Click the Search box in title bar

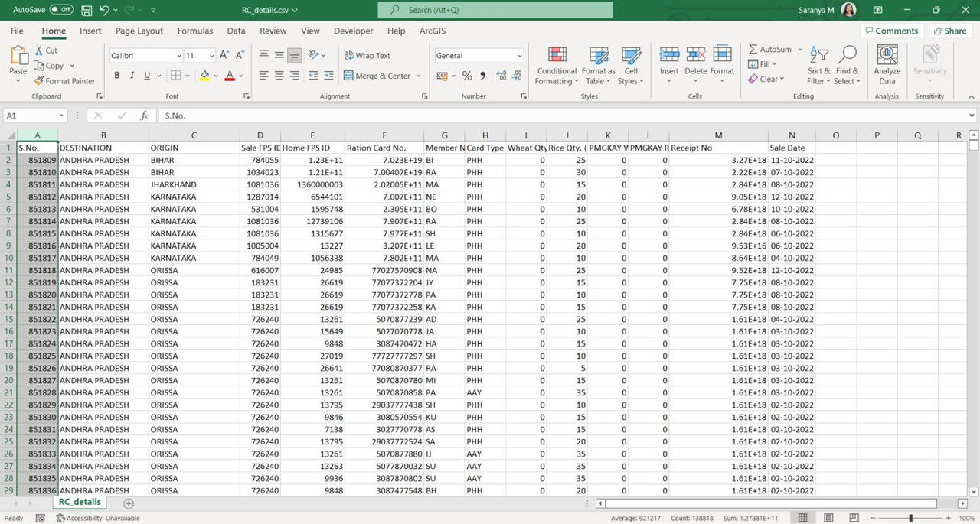pos(495,10)
